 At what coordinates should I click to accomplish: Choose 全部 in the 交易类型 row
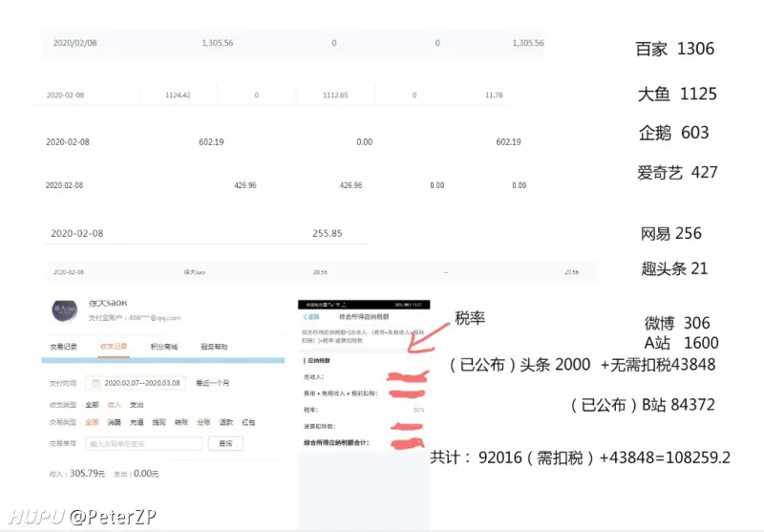[92, 422]
